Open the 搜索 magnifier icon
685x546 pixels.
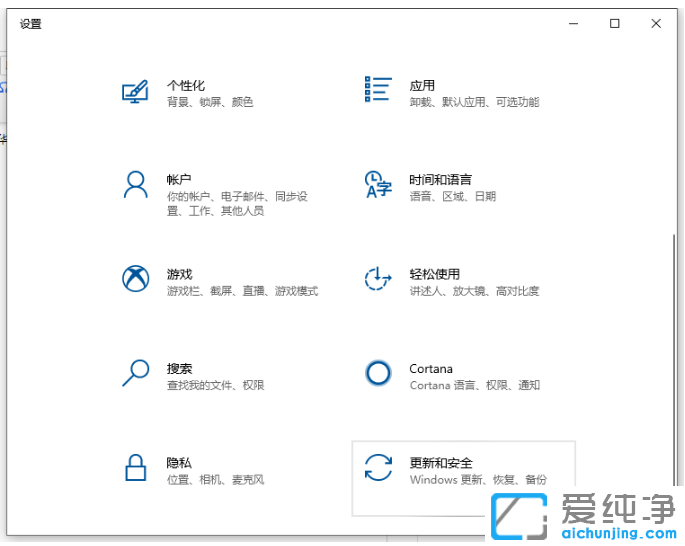click(135, 373)
